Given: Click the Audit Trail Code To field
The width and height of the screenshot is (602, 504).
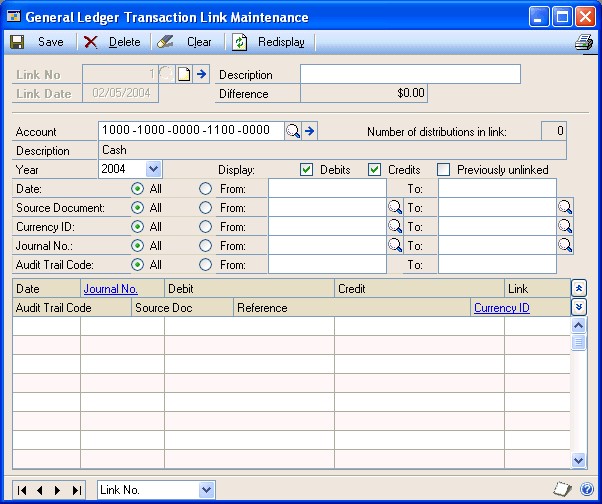Looking at the screenshot, I should [497, 264].
